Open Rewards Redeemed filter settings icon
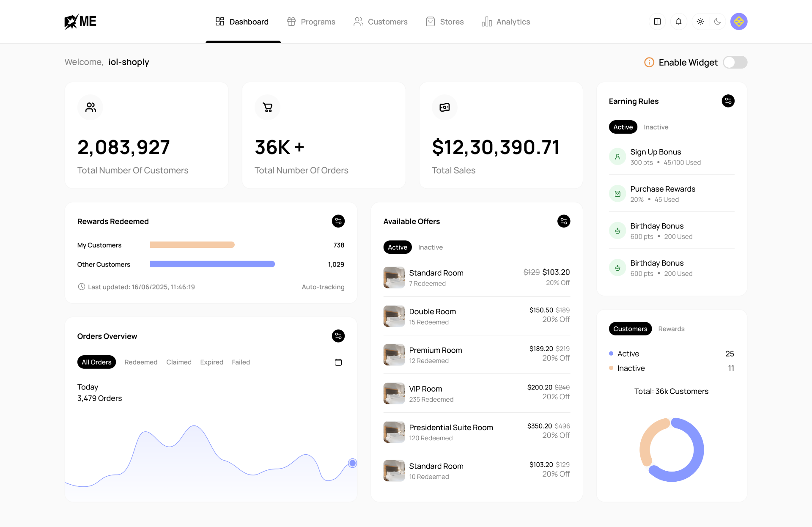This screenshot has width=812, height=527. 338,221
